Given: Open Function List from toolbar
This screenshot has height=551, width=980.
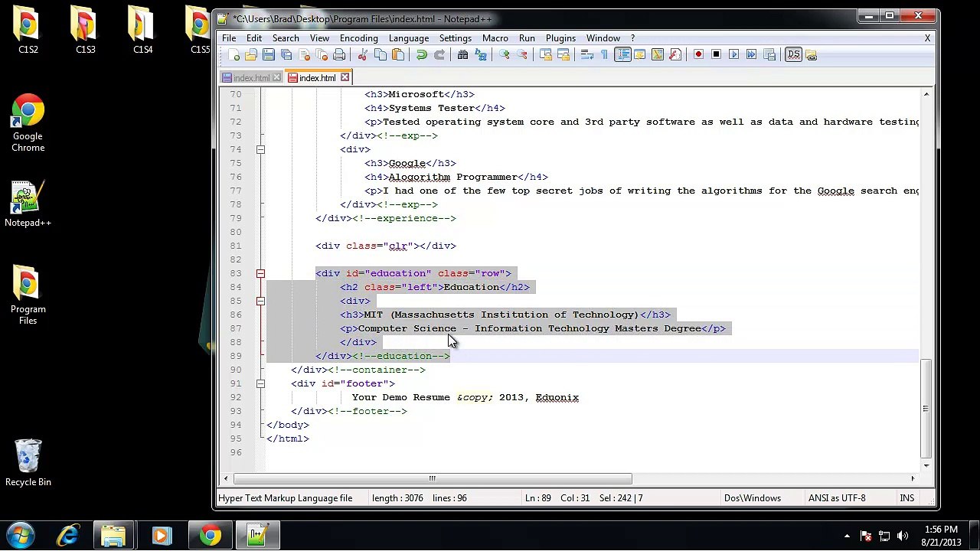Looking at the screenshot, I should point(675,55).
